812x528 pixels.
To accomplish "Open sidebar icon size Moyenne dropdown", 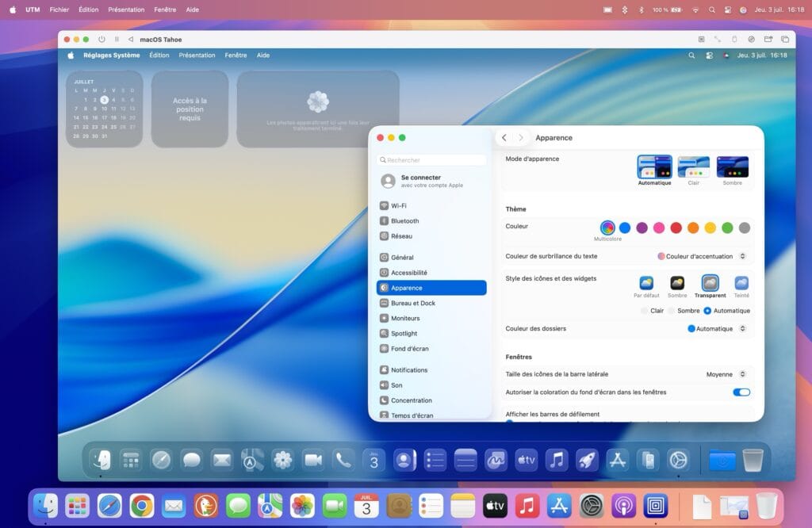I will tap(726, 374).
